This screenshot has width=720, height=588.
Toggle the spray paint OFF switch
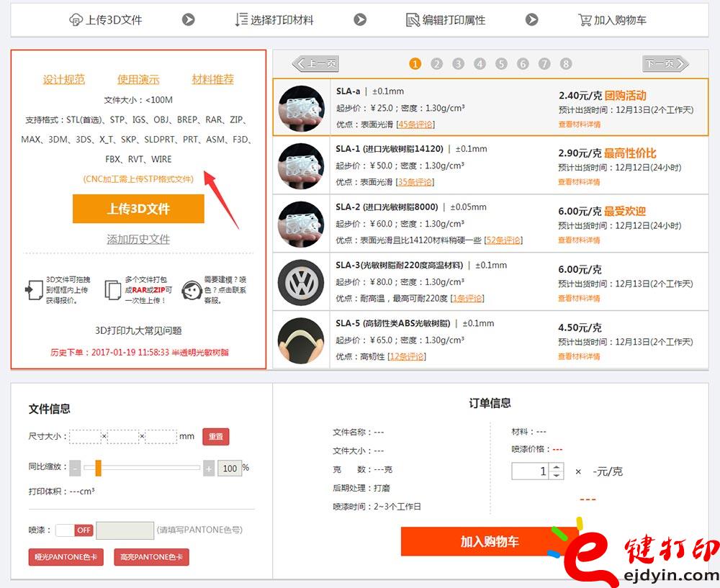point(74,530)
